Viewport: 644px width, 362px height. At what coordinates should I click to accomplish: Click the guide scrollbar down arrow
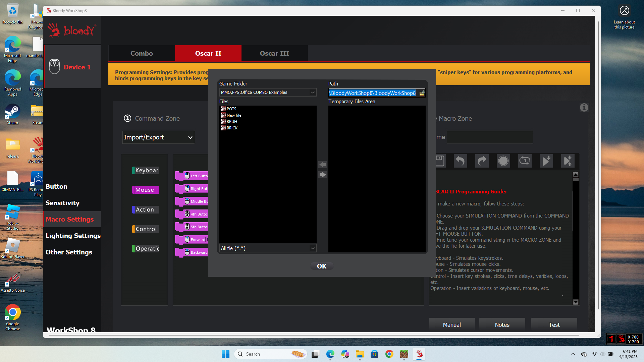coord(576,302)
